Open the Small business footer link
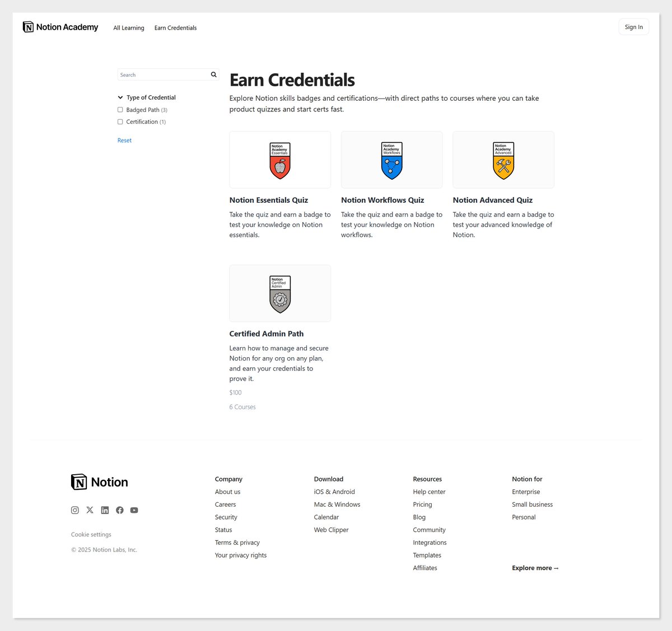 pos(532,504)
